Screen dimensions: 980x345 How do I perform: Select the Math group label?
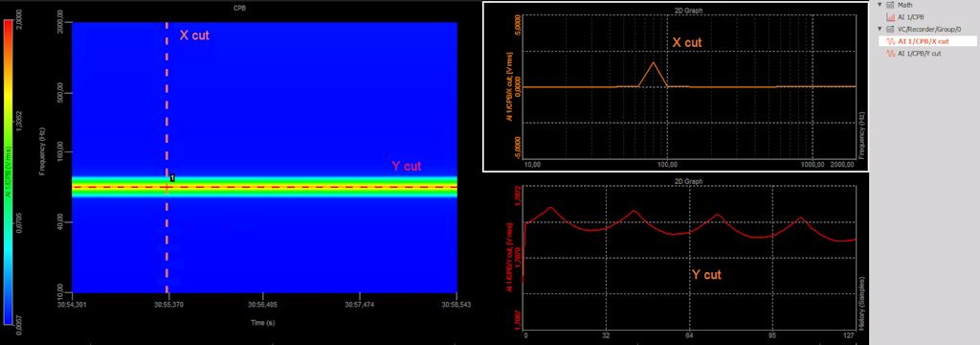click(x=904, y=5)
